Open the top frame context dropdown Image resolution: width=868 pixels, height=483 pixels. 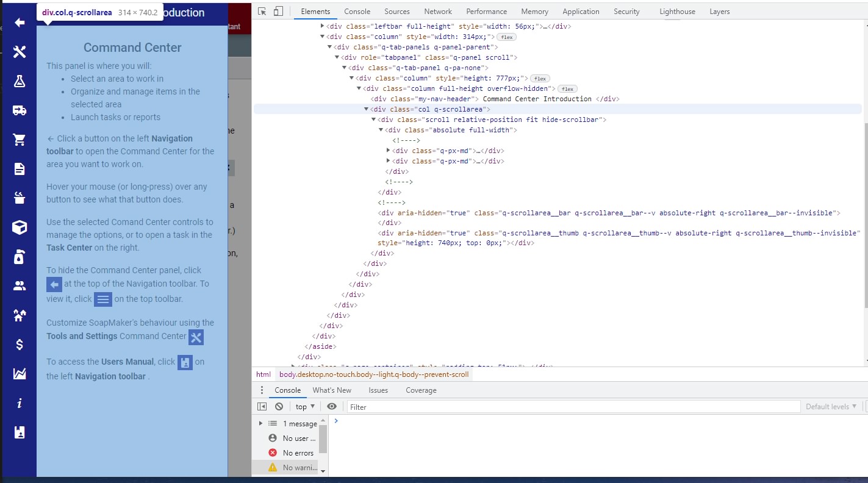[303, 406]
